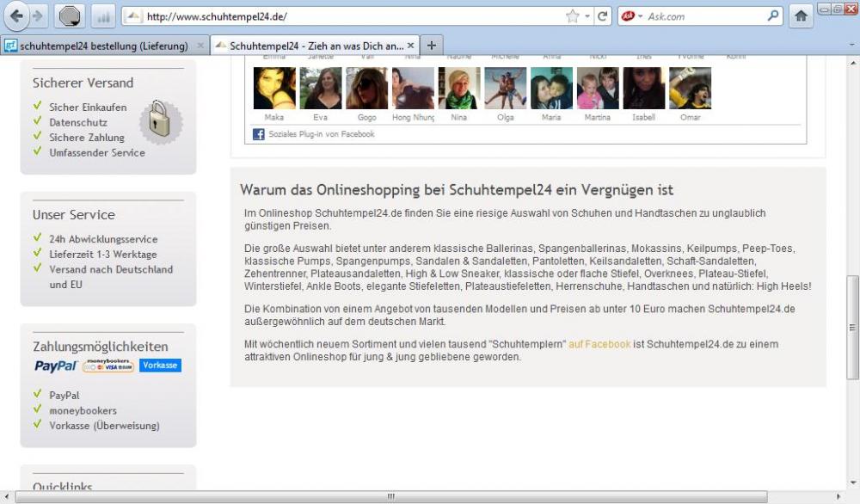Click the padlock security badge
The width and height of the screenshot is (860, 504).
tap(161, 122)
